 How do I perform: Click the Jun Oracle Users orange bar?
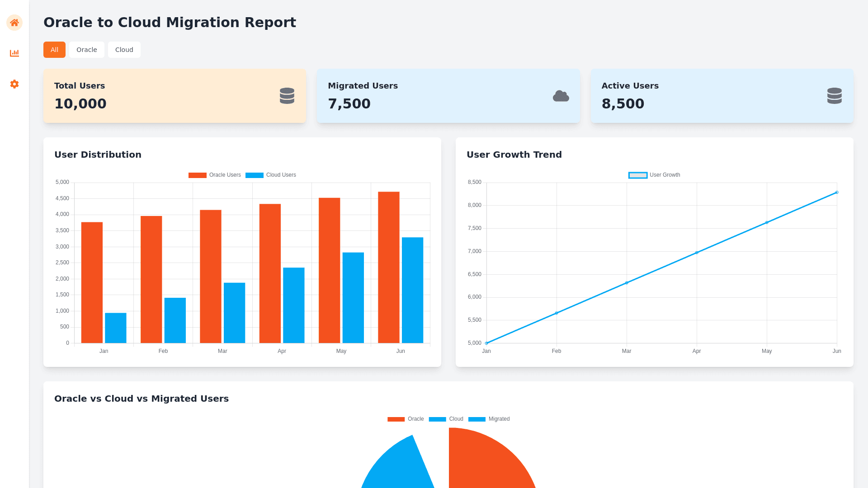point(388,267)
